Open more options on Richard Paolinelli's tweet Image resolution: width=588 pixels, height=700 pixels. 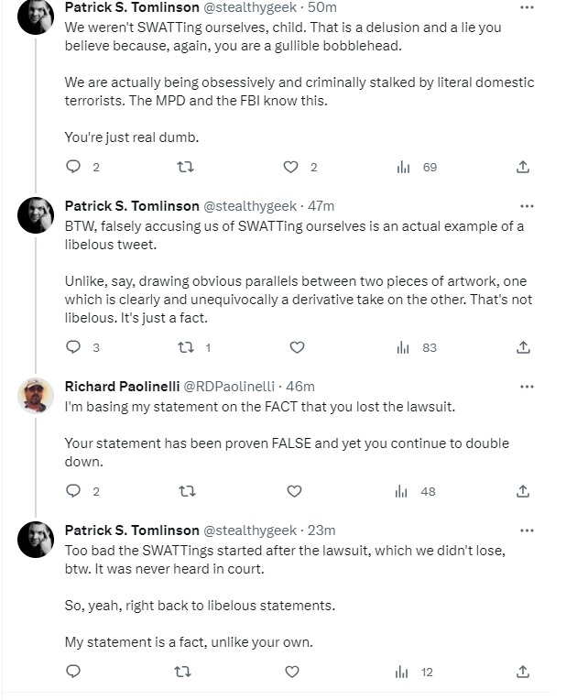pyautogui.click(x=527, y=387)
